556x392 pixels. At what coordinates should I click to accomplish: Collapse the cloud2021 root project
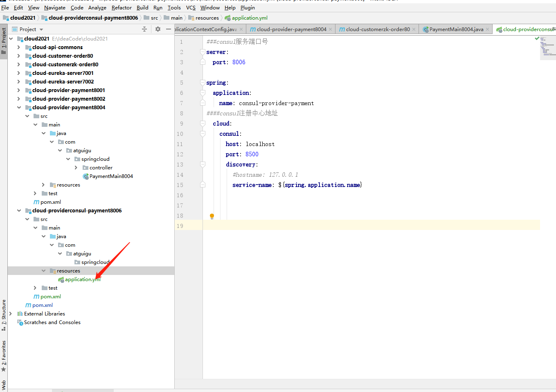[11, 38]
